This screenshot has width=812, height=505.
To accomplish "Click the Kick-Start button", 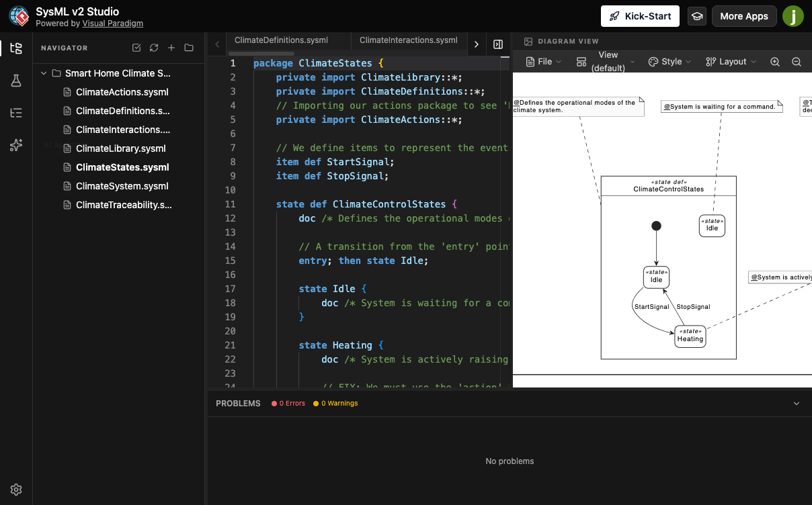I will 640,16.
